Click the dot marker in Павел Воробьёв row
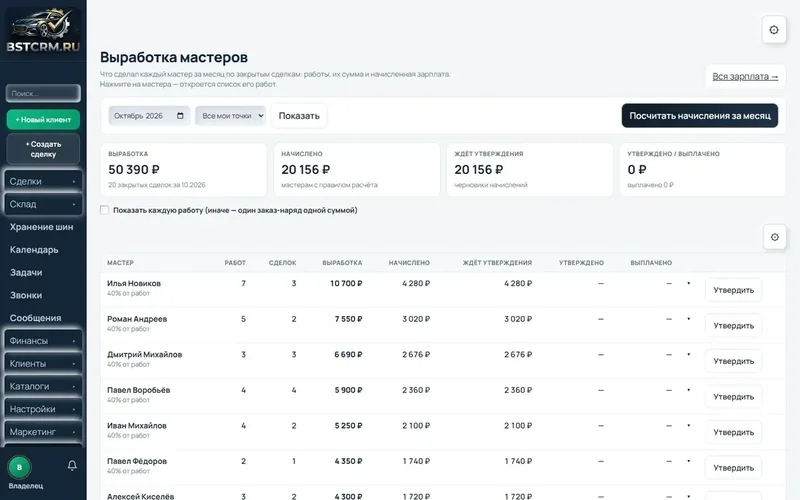Screen dimensions: 800x500 pyautogui.click(x=688, y=390)
